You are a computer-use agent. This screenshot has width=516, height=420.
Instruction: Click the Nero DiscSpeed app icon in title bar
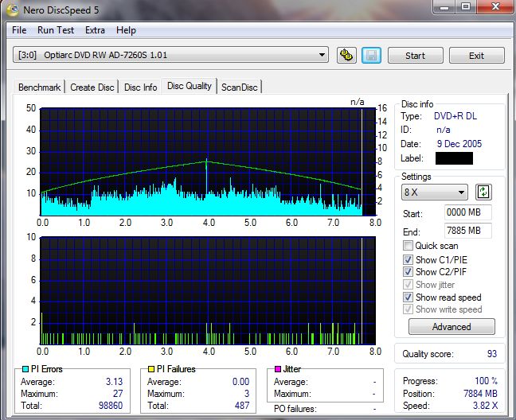click(x=13, y=10)
